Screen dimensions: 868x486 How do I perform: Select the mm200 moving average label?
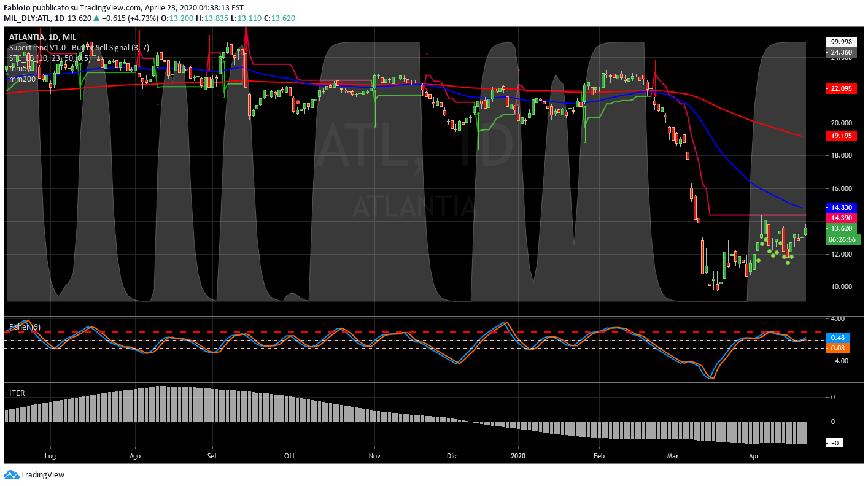pyautogui.click(x=21, y=79)
